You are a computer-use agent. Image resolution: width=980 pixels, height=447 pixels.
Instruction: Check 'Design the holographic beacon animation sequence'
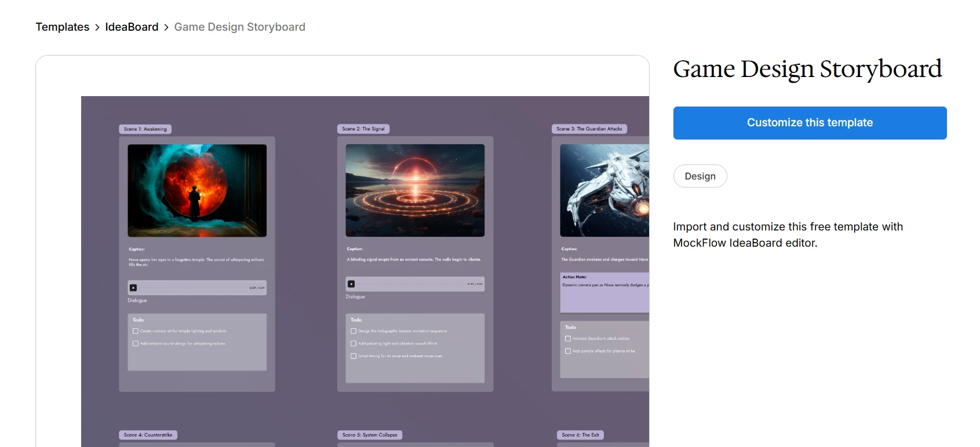point(354,331)
